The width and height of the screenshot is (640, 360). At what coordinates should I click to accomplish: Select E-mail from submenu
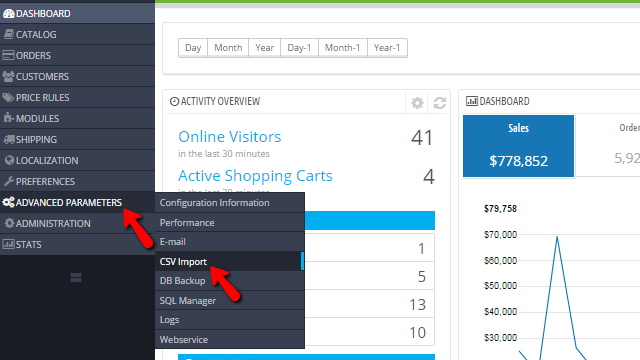pos(230,242)
